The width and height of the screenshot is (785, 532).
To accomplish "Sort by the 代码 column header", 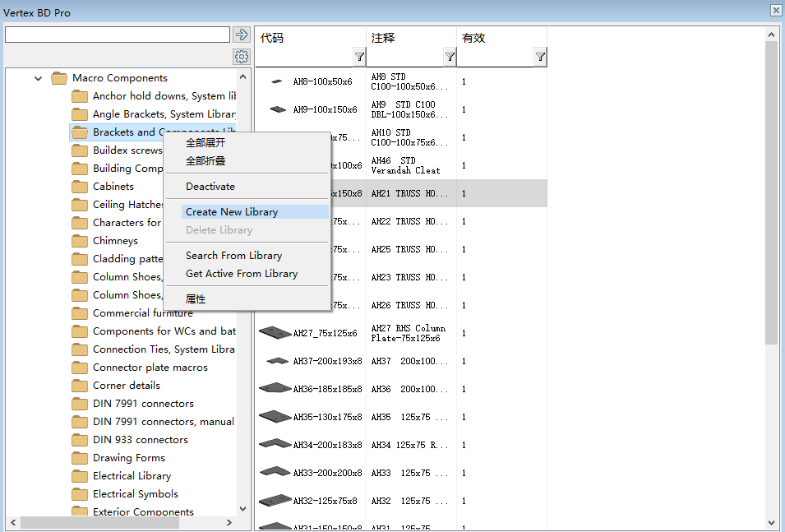I will 272,38.
